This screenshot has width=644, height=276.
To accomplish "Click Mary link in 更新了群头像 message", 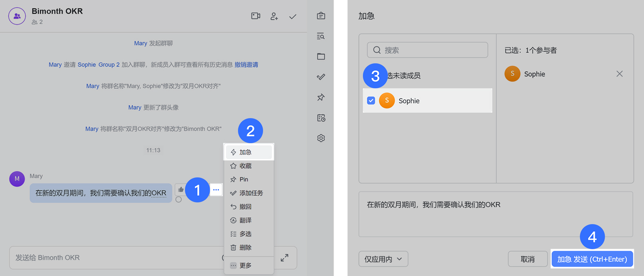I will point(135,108).
